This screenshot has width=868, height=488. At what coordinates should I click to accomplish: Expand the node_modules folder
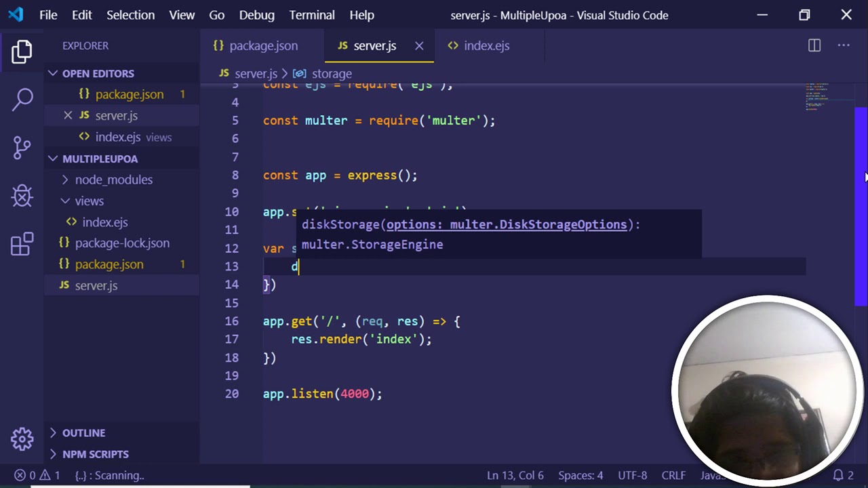(x=113, y=180)
